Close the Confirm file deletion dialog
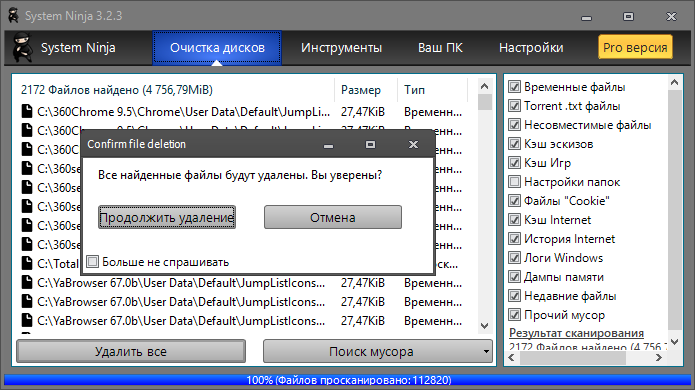695x390 pixels. (413, 144)
